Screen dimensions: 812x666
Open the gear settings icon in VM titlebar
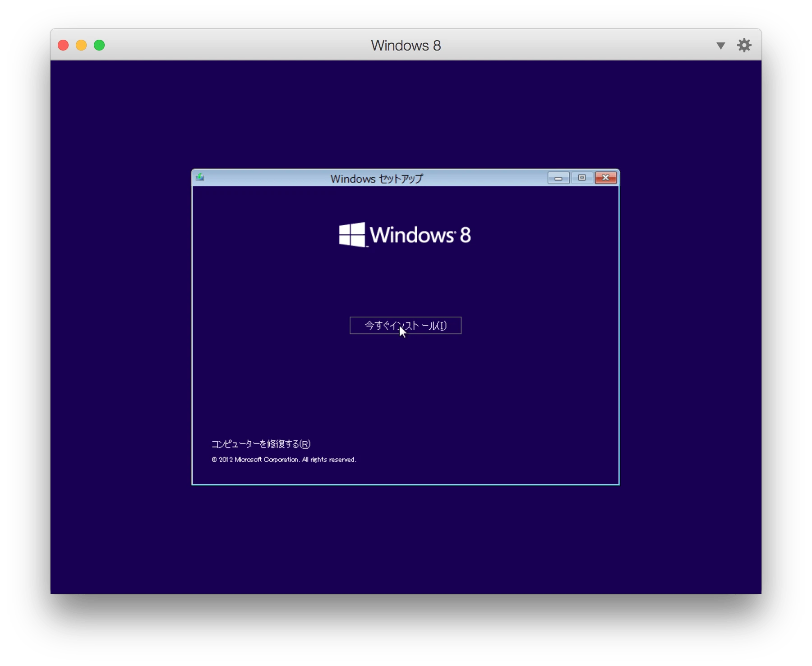click(x=744, y=45)
